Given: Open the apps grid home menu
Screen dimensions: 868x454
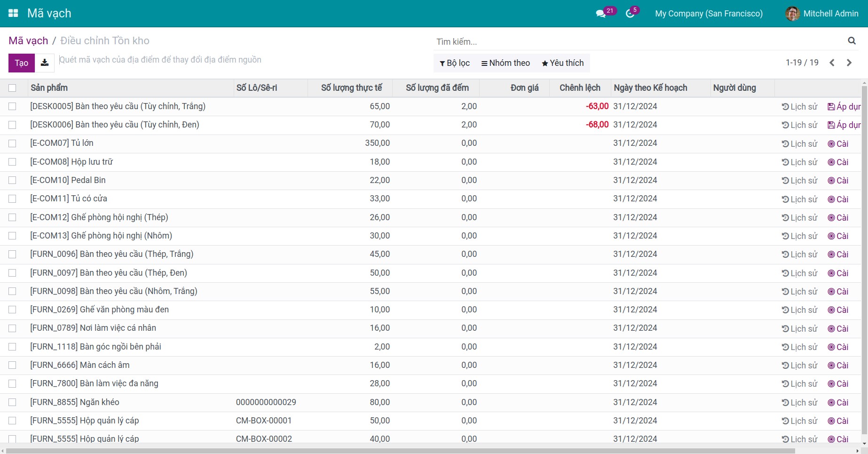Looking at the screenshot, I should click(x=13, y=13).
